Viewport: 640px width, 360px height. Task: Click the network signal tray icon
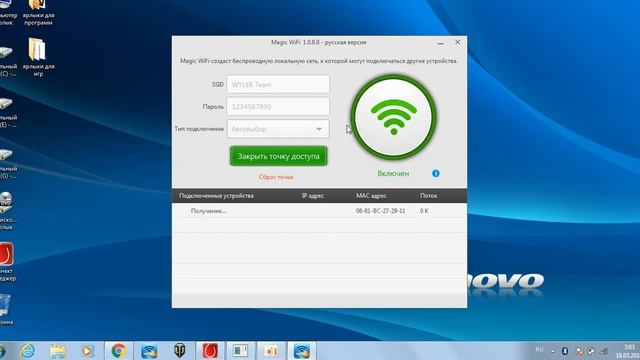604,351
